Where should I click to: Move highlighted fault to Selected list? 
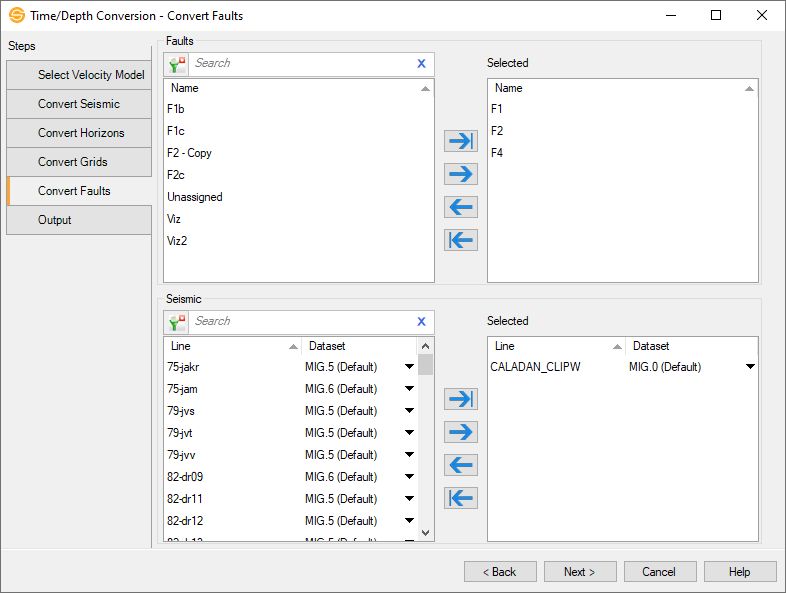tap(461, 174)
